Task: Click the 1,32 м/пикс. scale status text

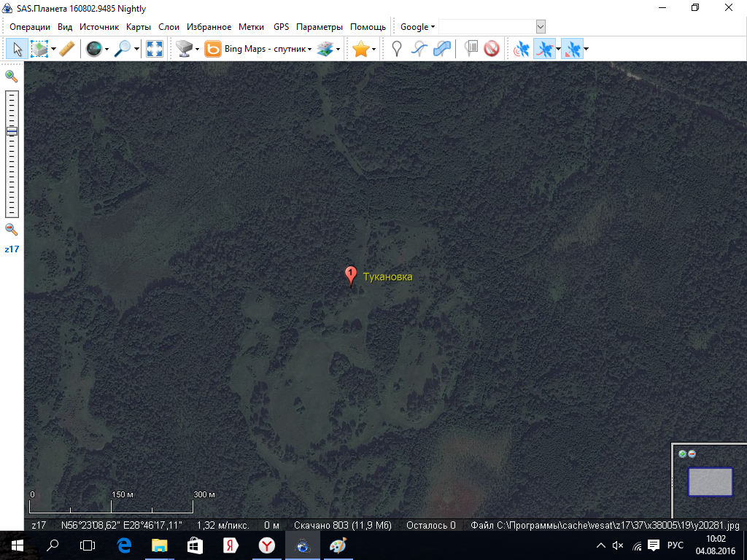Action: click(x=223, y=525)
